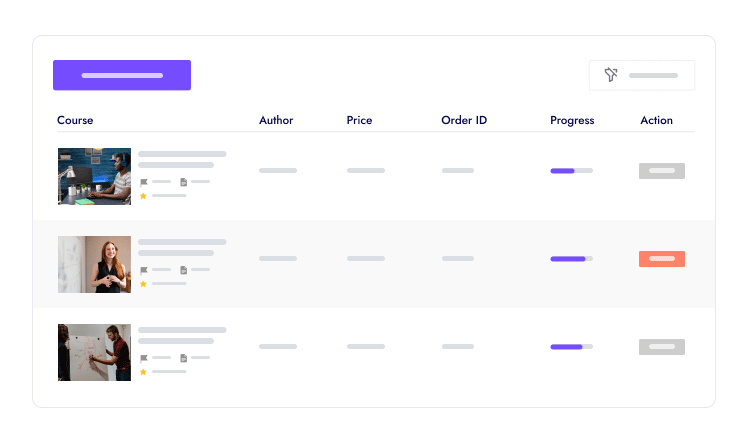Screen dimensions: 747x443
Task: Click the flag icon in first course row
Action: (x=144, y=182)
